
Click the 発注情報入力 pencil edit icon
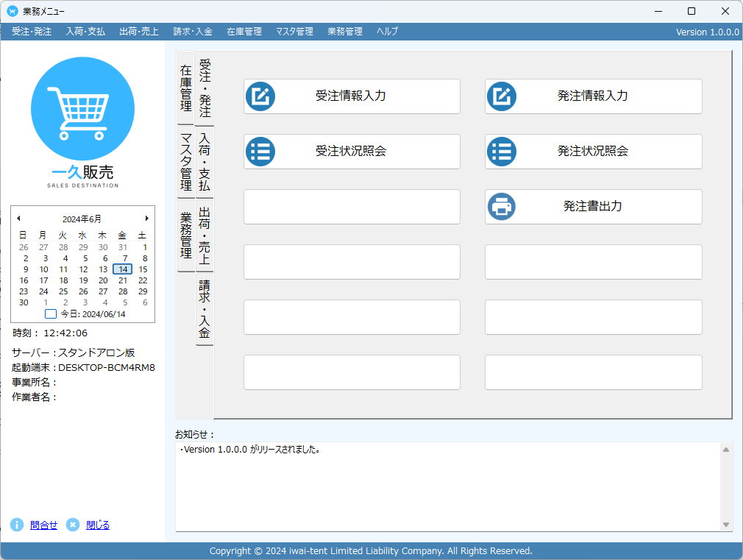pos(501,96)
